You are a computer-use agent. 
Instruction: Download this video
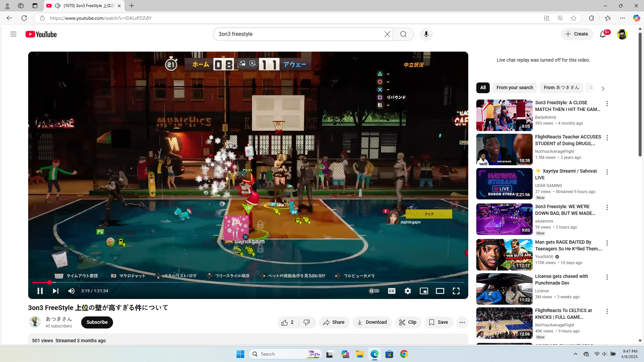click(x=372, y=322)
